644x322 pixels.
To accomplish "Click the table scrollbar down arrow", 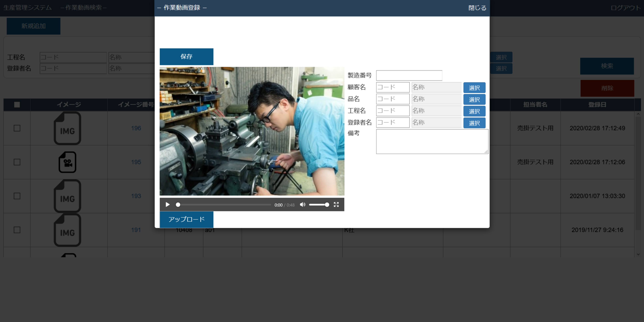I will (638, 254).
